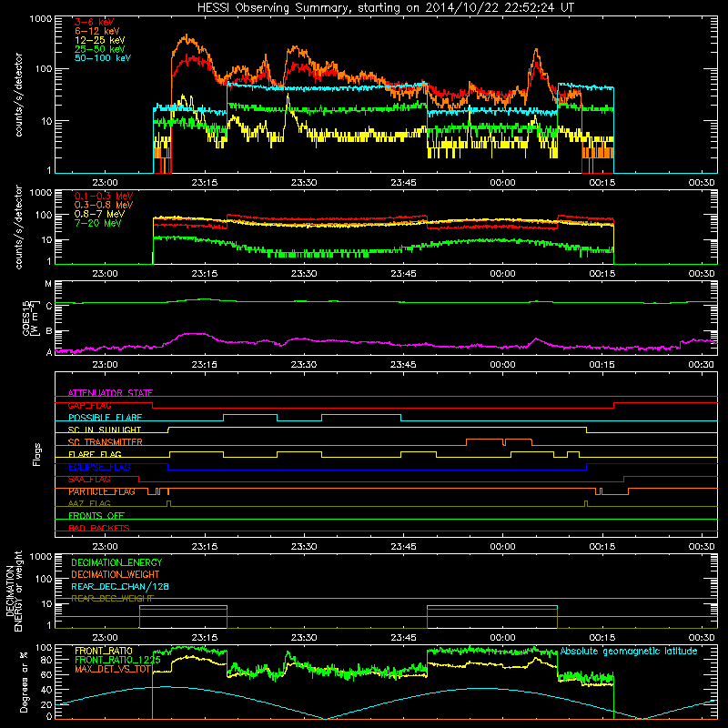Select the ATTENUATOR_STATE flag label
Screen dimensions: 728x728
[110, 393]
